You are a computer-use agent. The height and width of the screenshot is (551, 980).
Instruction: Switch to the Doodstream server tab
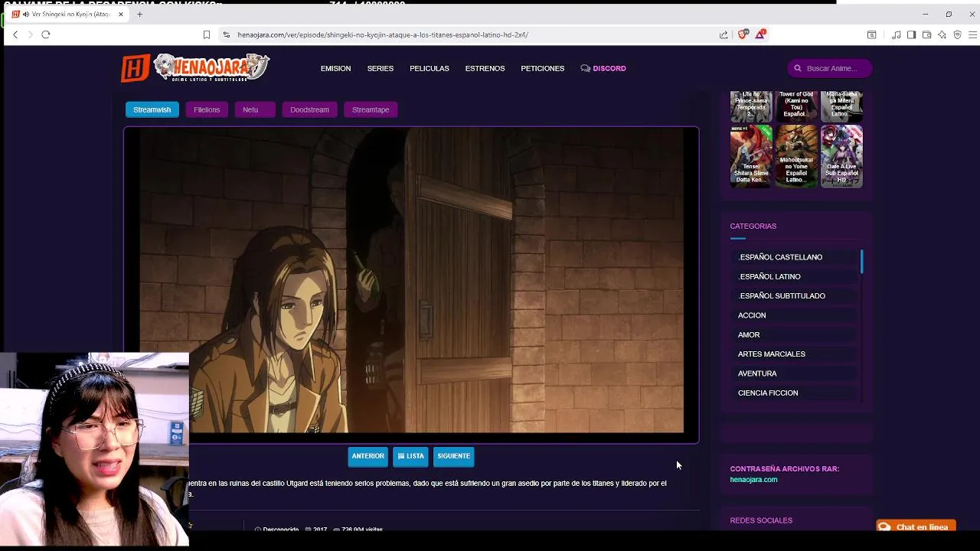[x=309, y=109]
